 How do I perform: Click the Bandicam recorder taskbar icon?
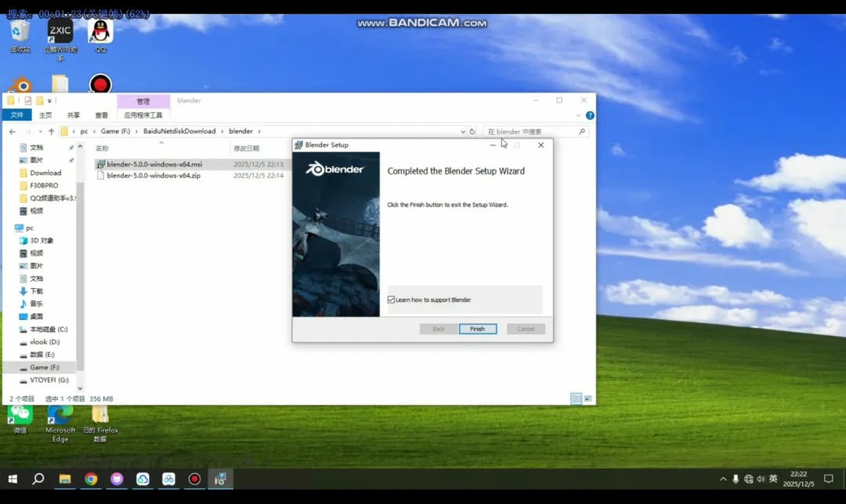194,479
